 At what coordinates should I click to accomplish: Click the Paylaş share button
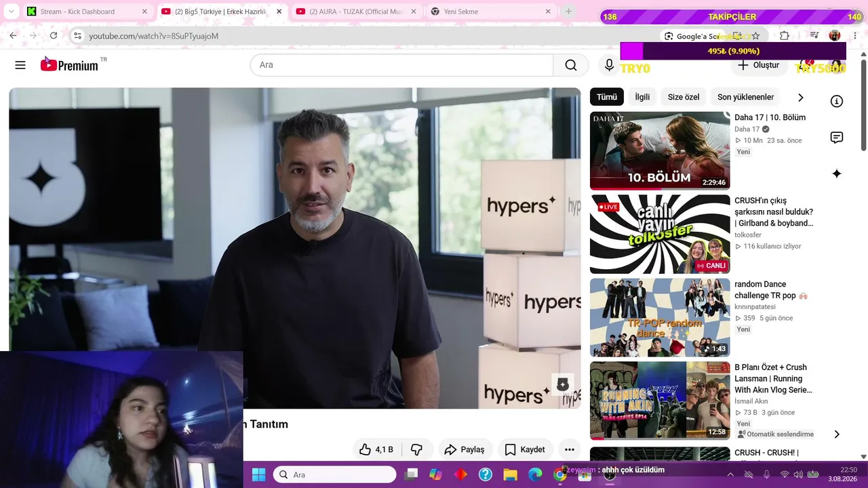point(465,449)
